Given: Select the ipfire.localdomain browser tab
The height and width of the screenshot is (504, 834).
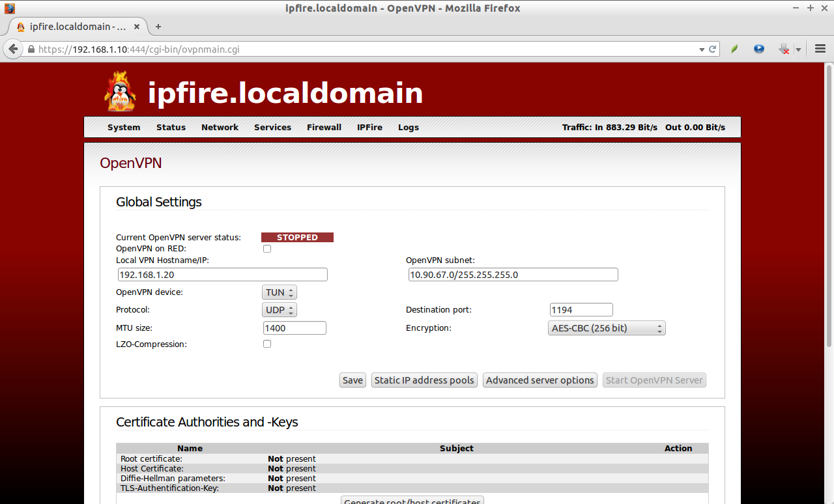Looking at the screenshot, I should tap(77, 27).
